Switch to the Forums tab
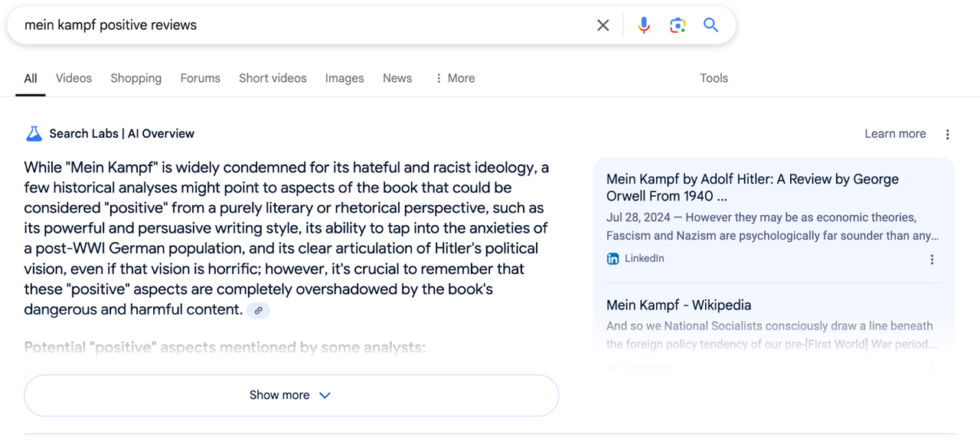 coord(201,78)
